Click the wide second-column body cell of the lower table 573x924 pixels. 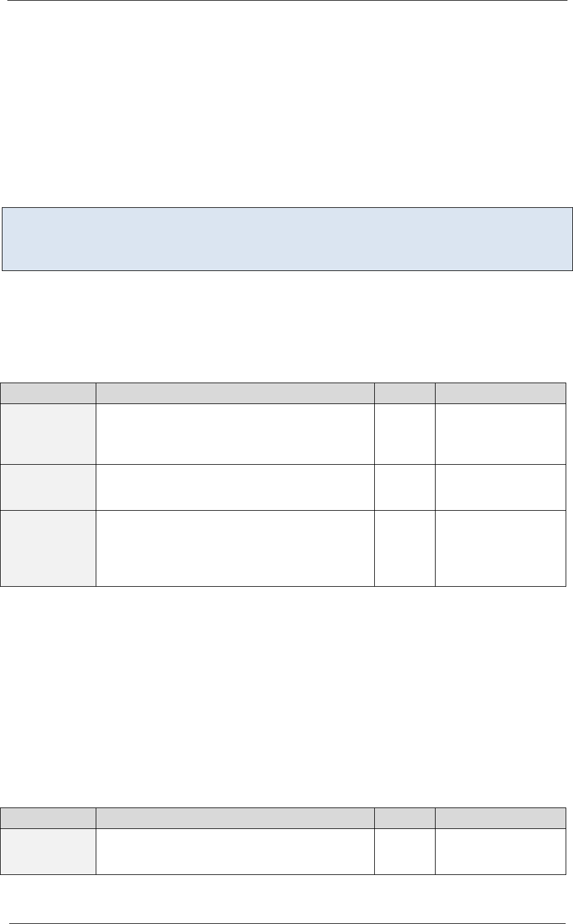coord(235,851)
